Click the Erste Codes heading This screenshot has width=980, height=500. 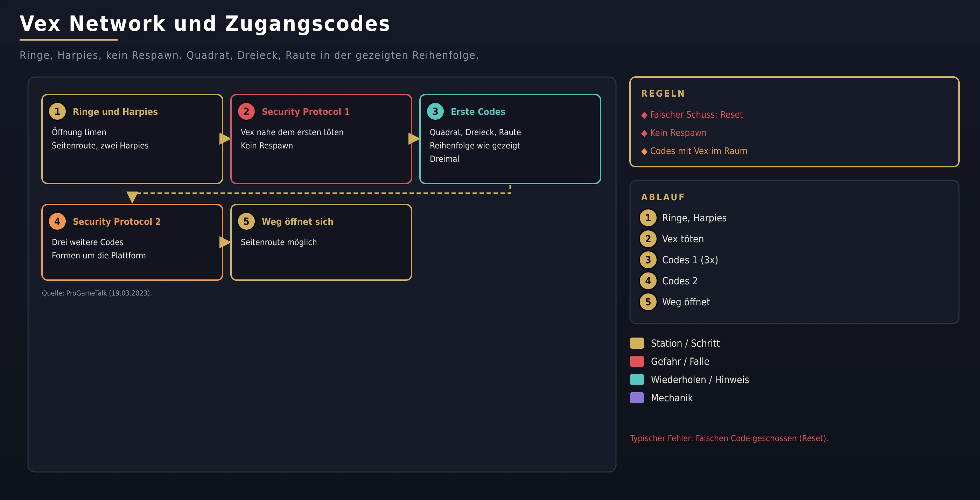[478, 111]
